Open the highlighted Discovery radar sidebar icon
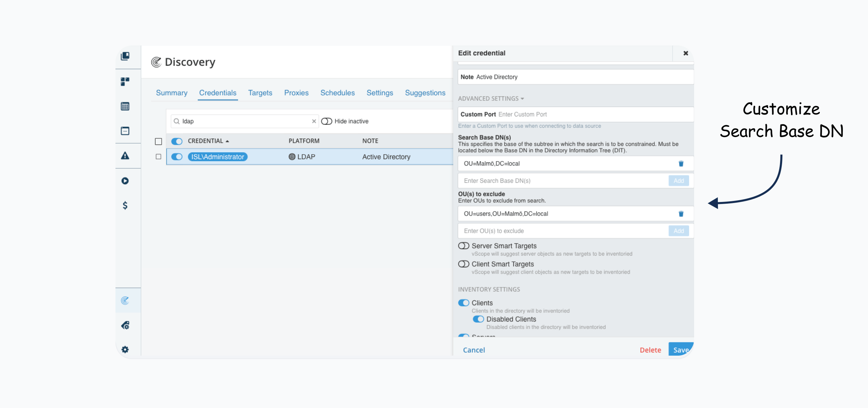This screenshot has height=408, width=868. [x=125, y=301]
